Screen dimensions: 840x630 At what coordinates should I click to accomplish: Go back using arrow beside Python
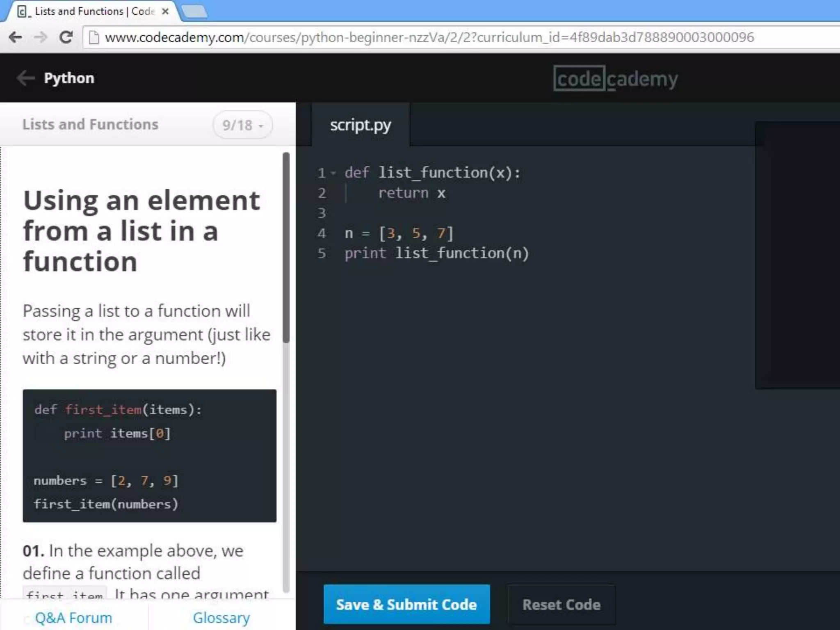point(25,78)
